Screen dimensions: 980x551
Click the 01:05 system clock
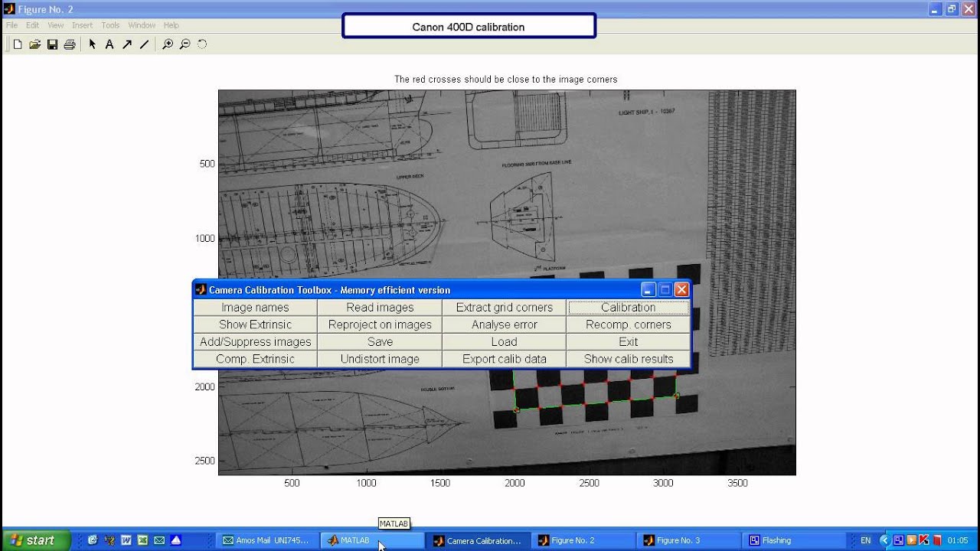pos(958,540)
